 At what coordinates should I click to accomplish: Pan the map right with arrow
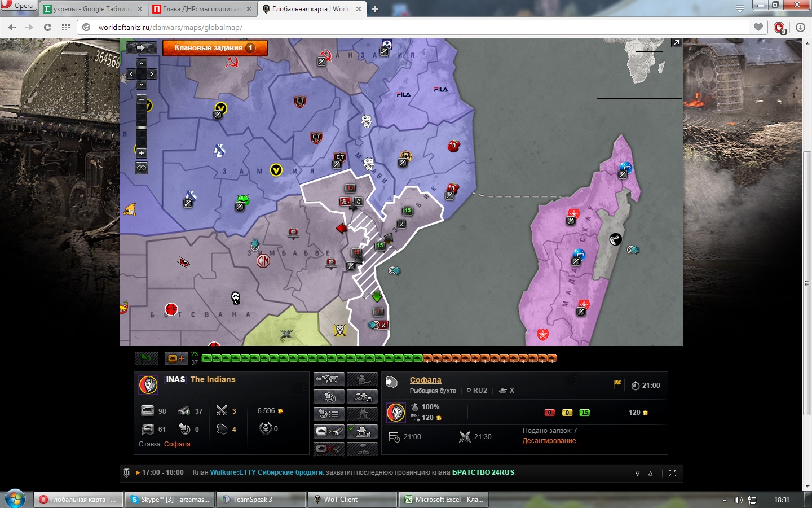pyautogui.click(x=152, y=74)
